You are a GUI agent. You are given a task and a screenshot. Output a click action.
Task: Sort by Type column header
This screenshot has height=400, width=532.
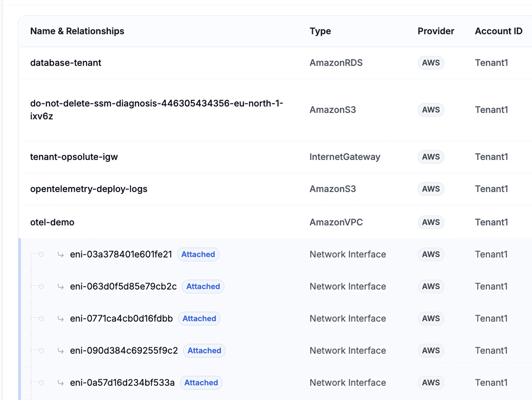(x=320, y=31)
